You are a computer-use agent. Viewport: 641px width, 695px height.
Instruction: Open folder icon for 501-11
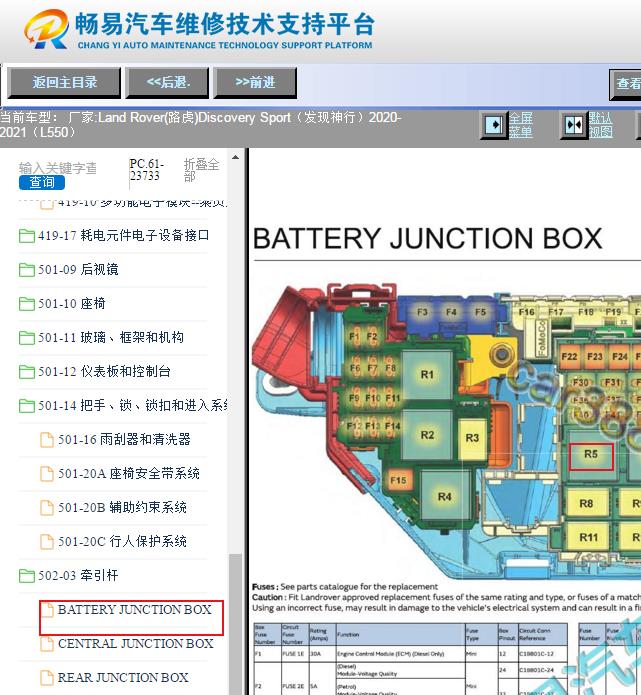point(27,338)
